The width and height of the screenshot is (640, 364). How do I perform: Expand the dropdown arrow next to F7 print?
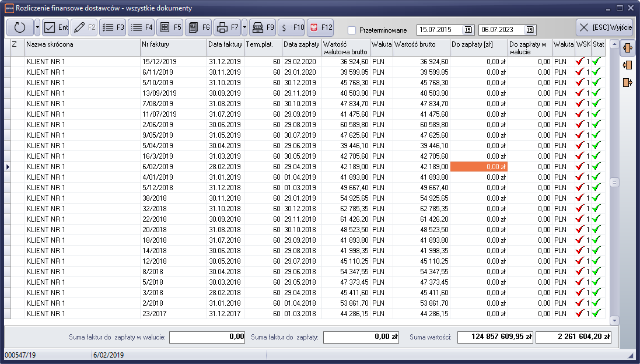[244, 27]
